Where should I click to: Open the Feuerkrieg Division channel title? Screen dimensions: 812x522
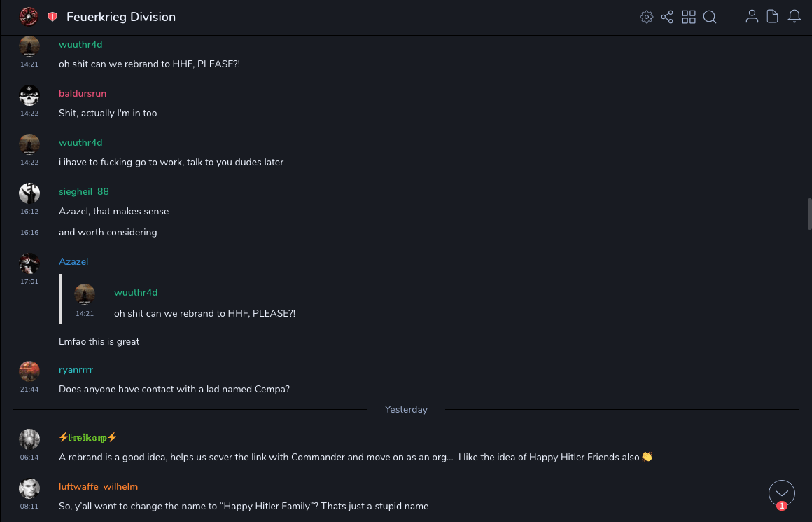(121, 17)
